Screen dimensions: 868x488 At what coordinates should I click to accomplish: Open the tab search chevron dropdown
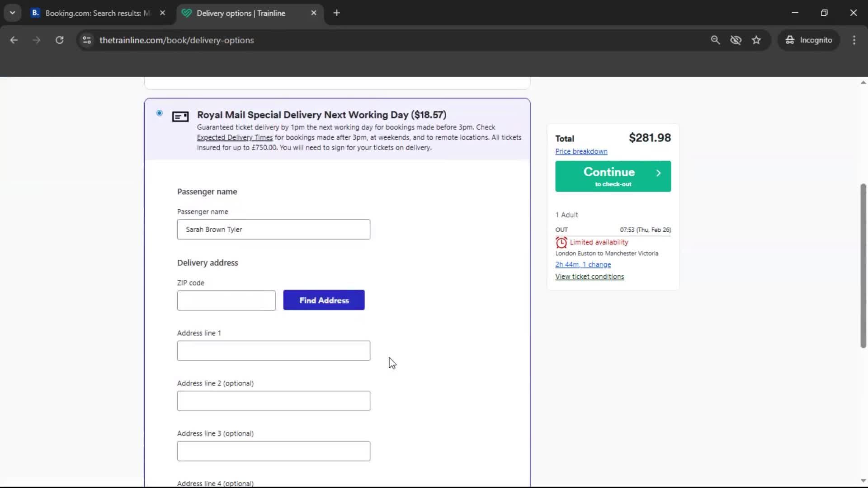(x=12, y=13)
